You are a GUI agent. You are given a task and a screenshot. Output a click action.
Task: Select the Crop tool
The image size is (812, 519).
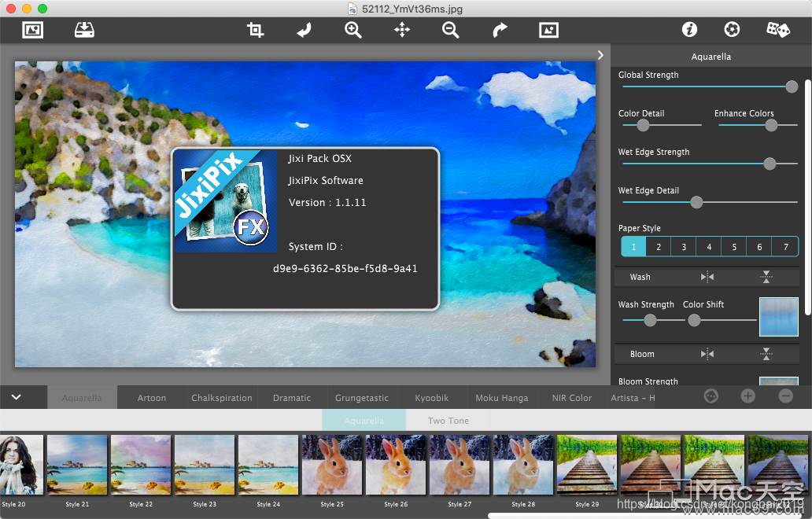coord(255,30)
